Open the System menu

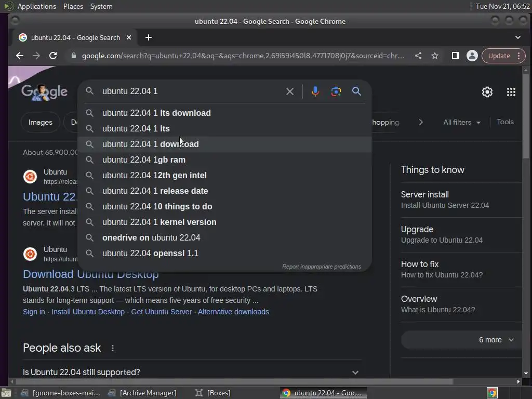(101, 6)
